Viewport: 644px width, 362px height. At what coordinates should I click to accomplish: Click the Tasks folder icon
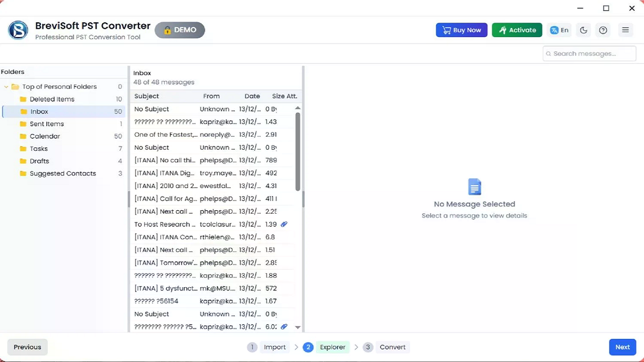point(23,149)
